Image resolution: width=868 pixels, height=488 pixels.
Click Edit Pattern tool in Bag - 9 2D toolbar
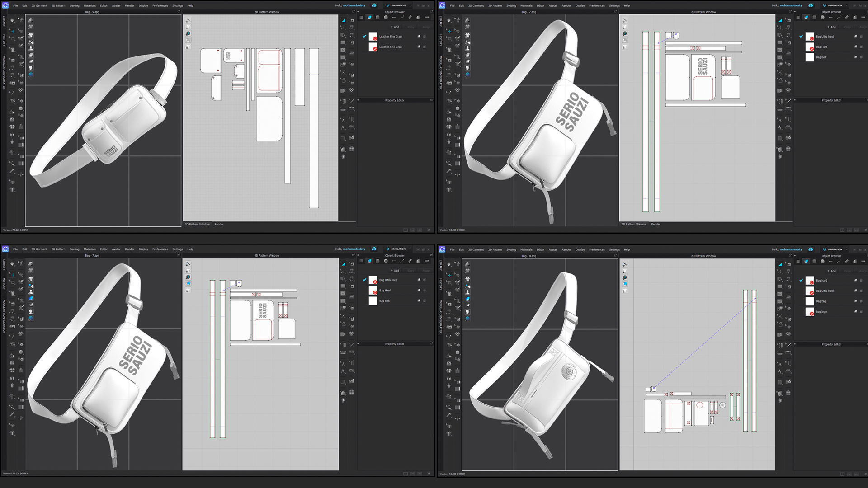tap(342, 27)
